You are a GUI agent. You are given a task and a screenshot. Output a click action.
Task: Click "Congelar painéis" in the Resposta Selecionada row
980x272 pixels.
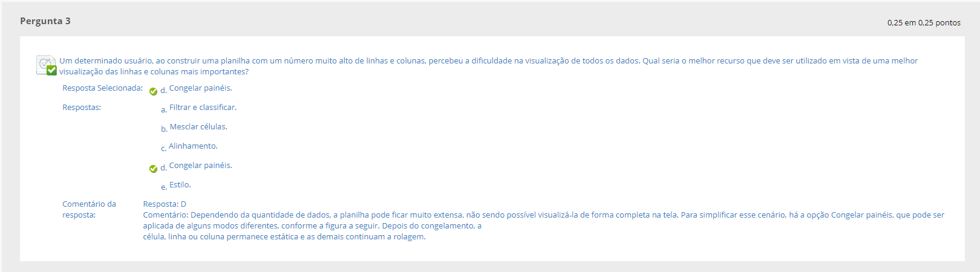(200, 88)
